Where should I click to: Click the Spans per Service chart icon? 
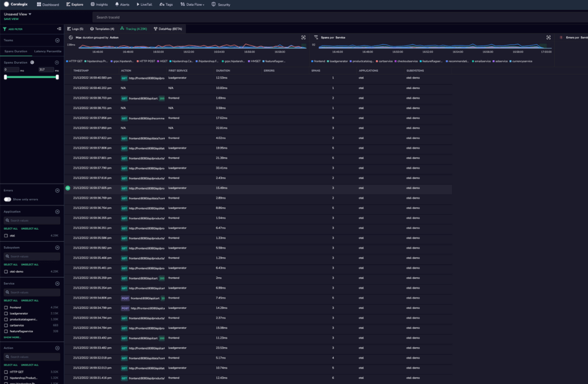click(316, 37)
